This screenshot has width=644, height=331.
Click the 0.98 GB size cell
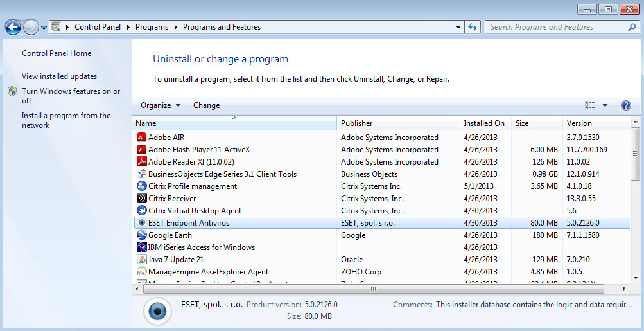[545, 174]
